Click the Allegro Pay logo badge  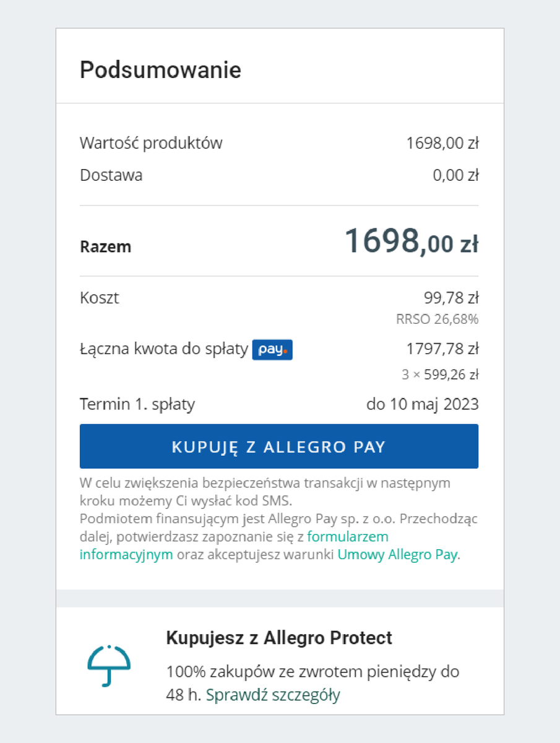272,350
